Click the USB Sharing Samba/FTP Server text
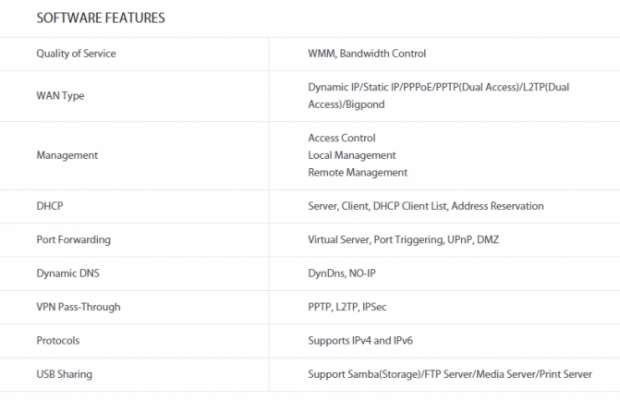The height and width of the screenshot is (413, 620). pyautogui.click(x=450, y=374)
